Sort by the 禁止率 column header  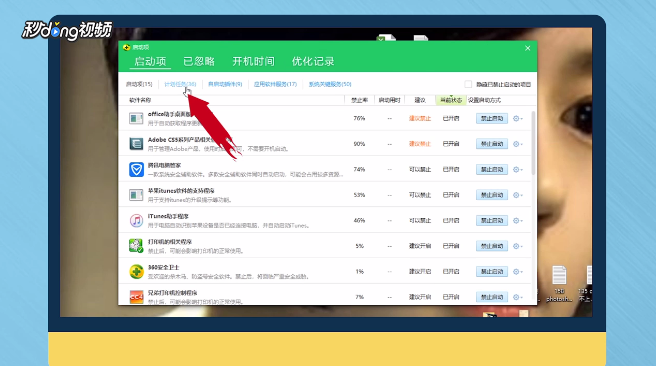(x=359, y=100)
